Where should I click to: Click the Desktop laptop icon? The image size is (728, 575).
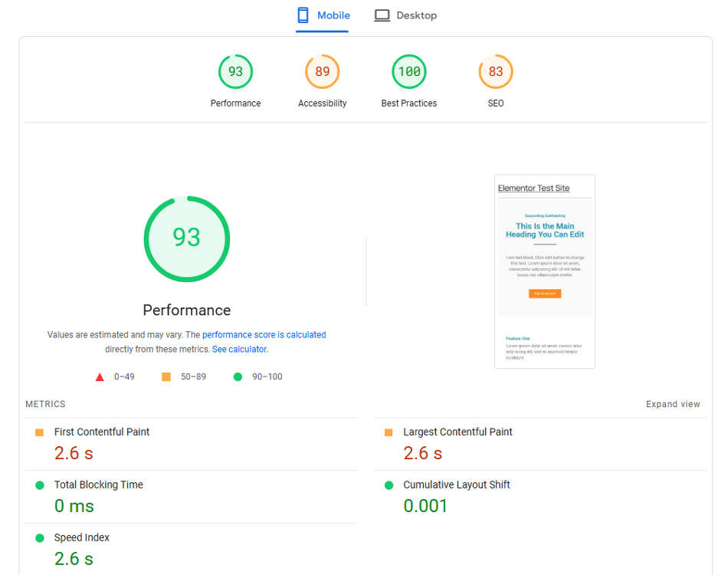coord(382,15)
